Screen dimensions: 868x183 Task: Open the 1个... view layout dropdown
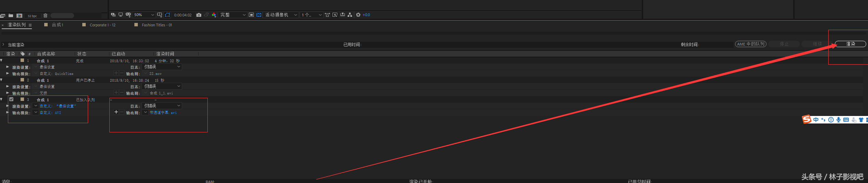pyautogui.click(x=311, y=15)
